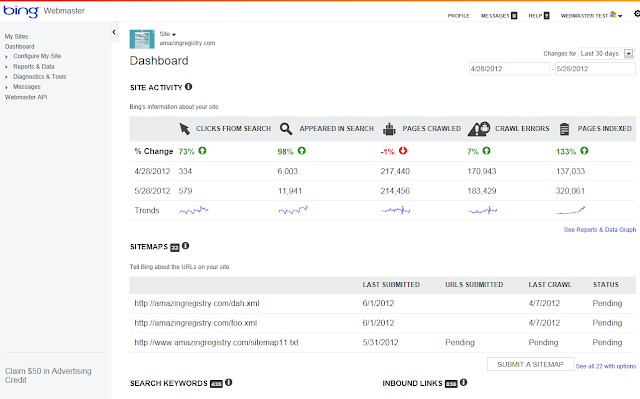Click the 579 clicks from search value
Screen dimensions: 640x399
185,191
